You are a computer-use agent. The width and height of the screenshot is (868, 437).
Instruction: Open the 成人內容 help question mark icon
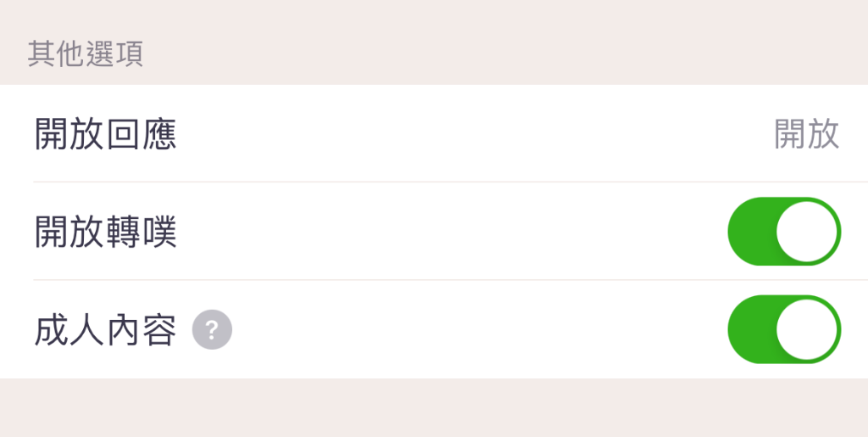click(212, 329)
